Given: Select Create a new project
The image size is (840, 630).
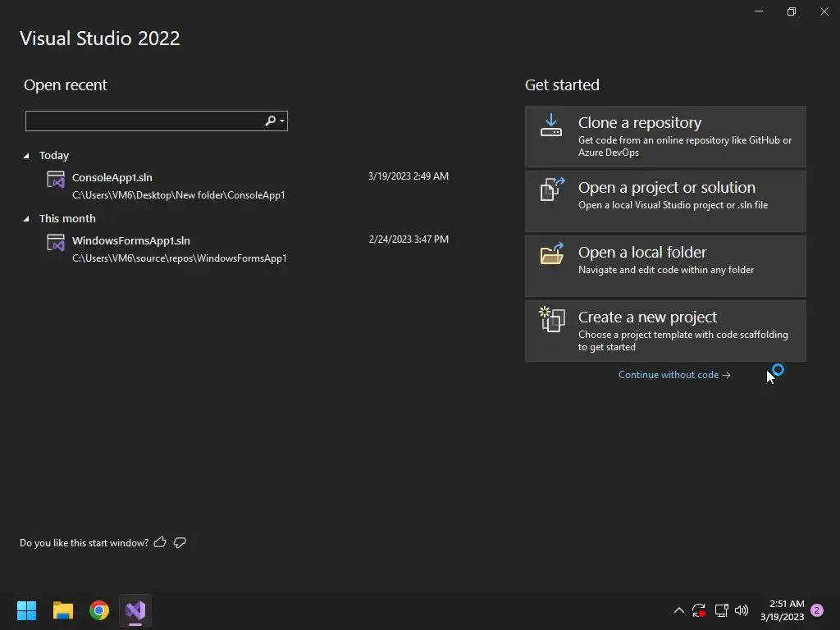Looking at the screenshot, I should pyautogui.click(x=665, y=331).
